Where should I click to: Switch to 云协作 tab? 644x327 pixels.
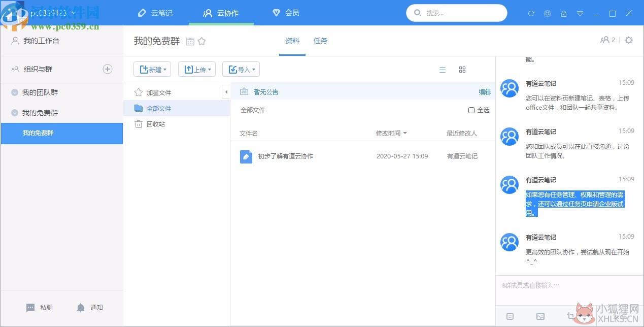pyautogui.click(x=221, y=13)
